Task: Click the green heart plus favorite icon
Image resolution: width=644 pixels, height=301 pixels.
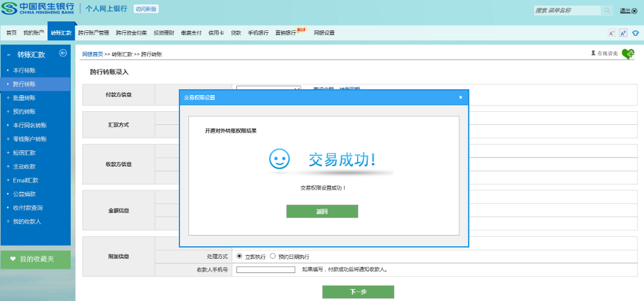Action: click(x=628, y=54)
